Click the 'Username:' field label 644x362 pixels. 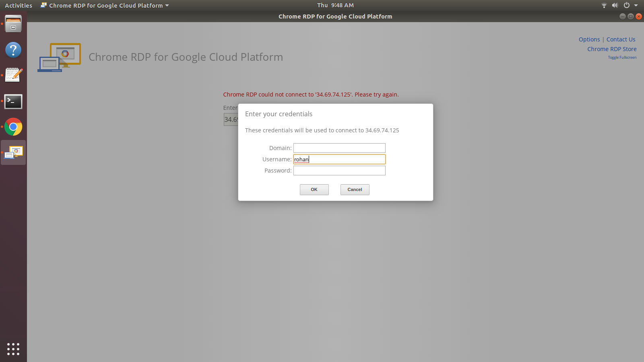(x=277, y=159)
